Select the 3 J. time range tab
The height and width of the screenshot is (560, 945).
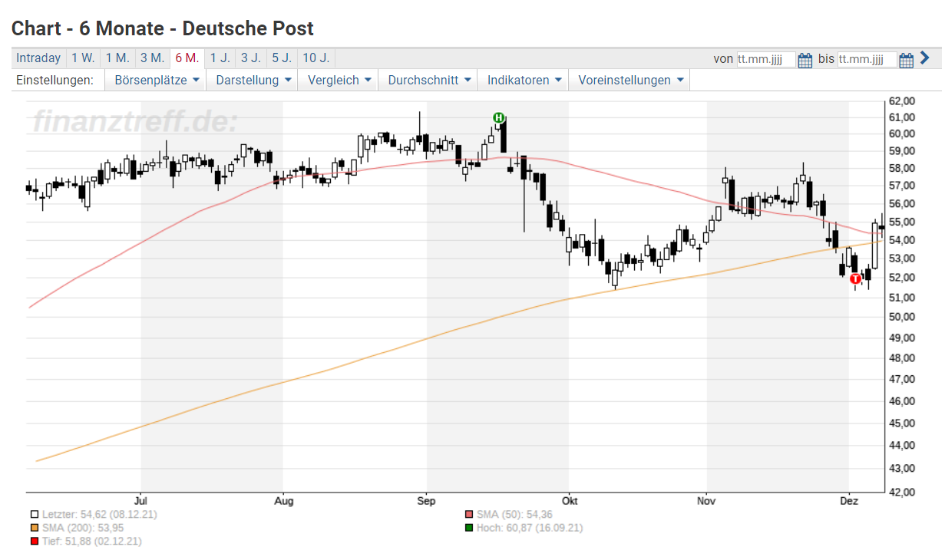click(250, 58)
